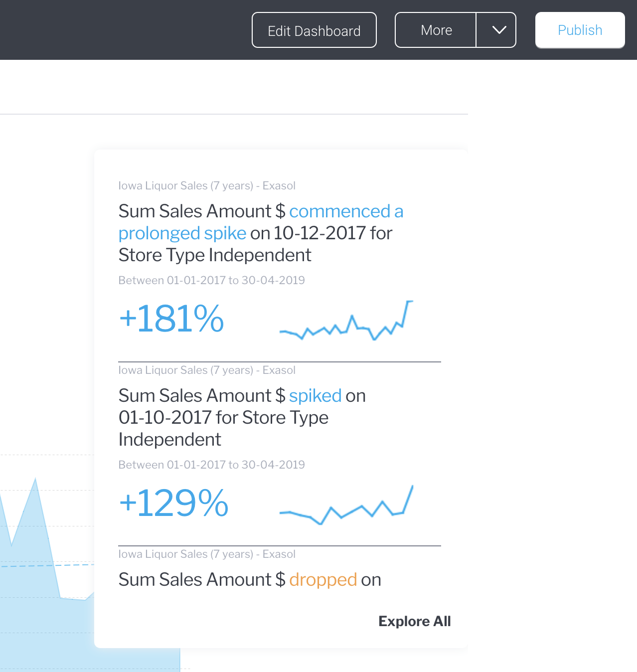Image resolution: width=637 pixels, height=672 pixels.
Task: Click the second insight's Iowa Liquor Sales label
Action: [207, 370]
